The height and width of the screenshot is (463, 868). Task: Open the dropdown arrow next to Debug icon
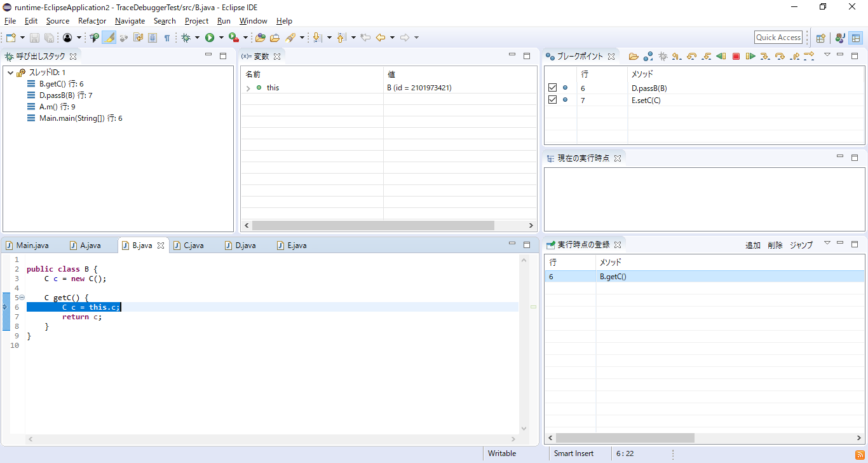197,38
